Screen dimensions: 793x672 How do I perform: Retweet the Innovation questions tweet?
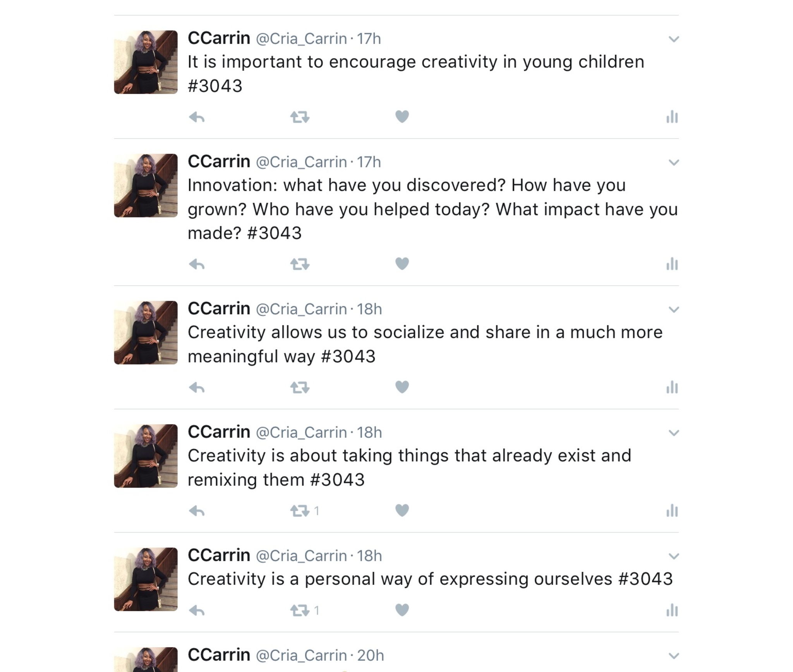tap(300, 264)
